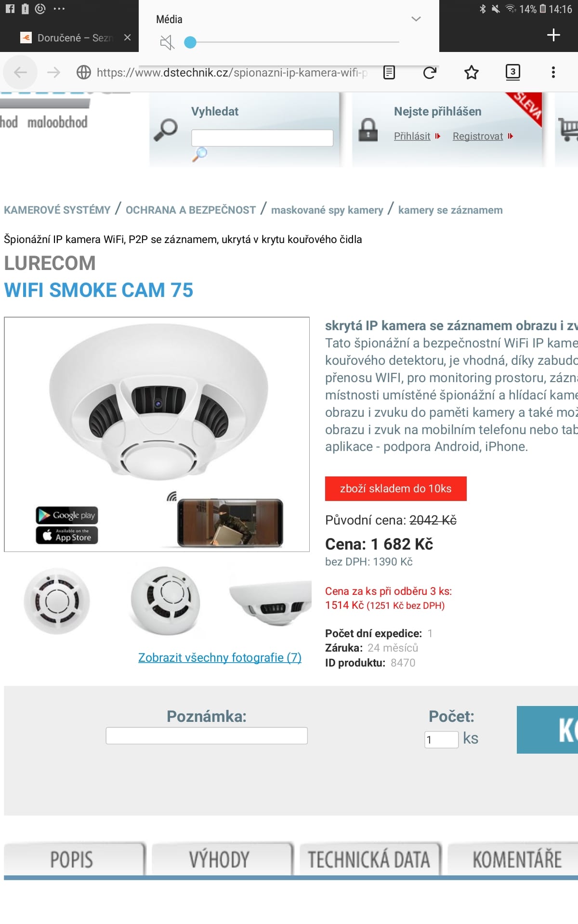Toggle the media mute speaker icon
Screen dimensions: 578x924
[x=167, y=42]
